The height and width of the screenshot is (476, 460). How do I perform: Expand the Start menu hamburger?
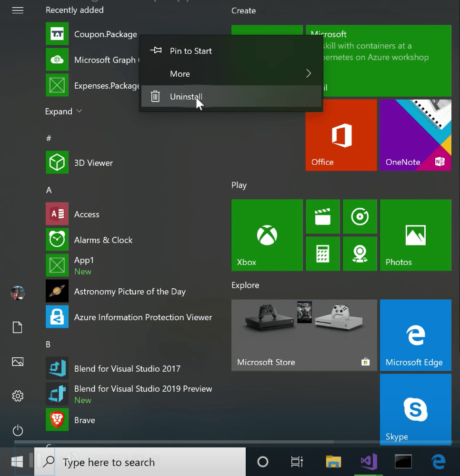(x=18, y=10)
